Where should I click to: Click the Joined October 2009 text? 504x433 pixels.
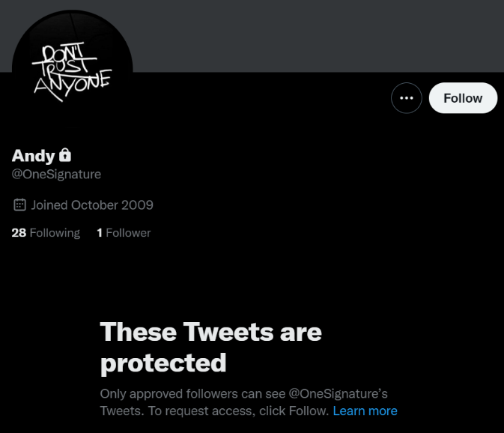click(x=92, y=205)
